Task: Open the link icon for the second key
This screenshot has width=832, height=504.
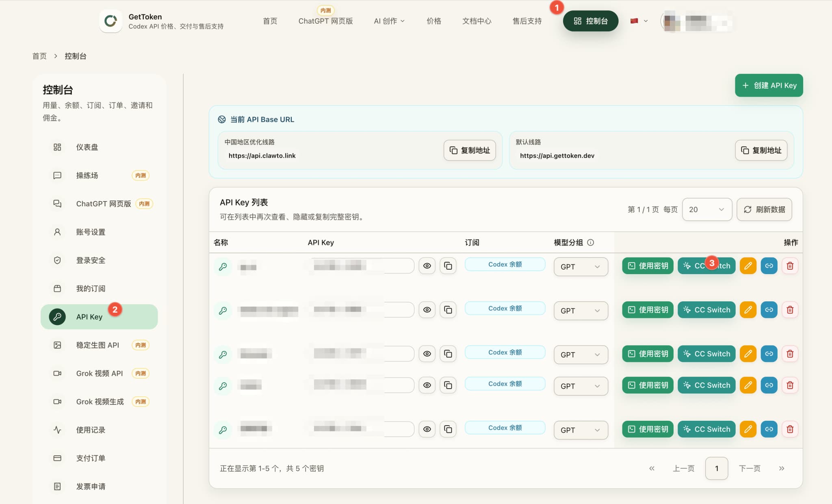Action: [x=769, y=310]
